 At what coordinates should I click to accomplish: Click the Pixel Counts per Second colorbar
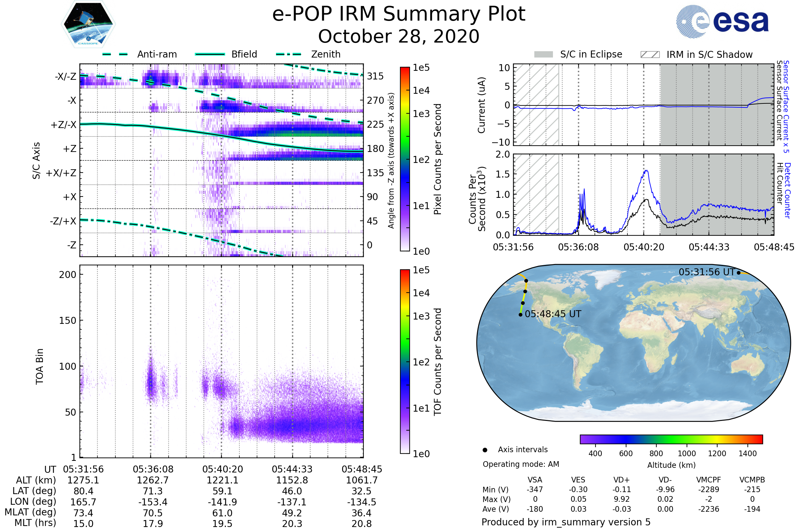405,159
